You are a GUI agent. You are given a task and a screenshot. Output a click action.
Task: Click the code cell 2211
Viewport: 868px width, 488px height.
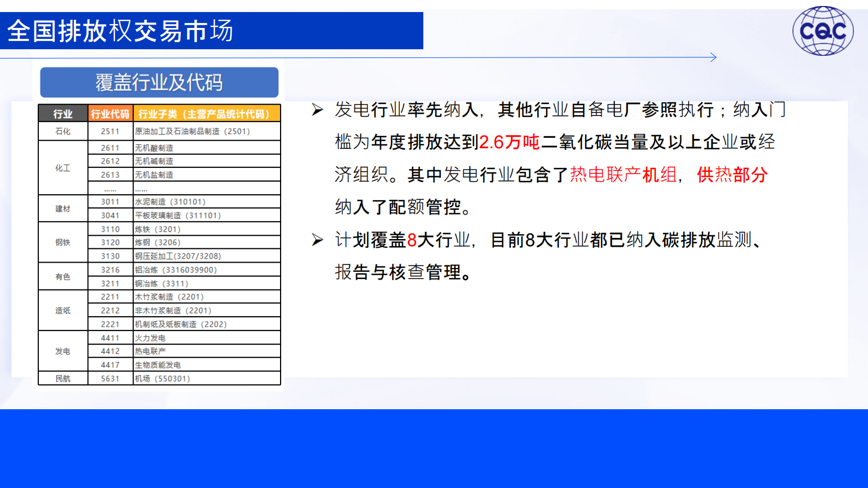point(110,297)
